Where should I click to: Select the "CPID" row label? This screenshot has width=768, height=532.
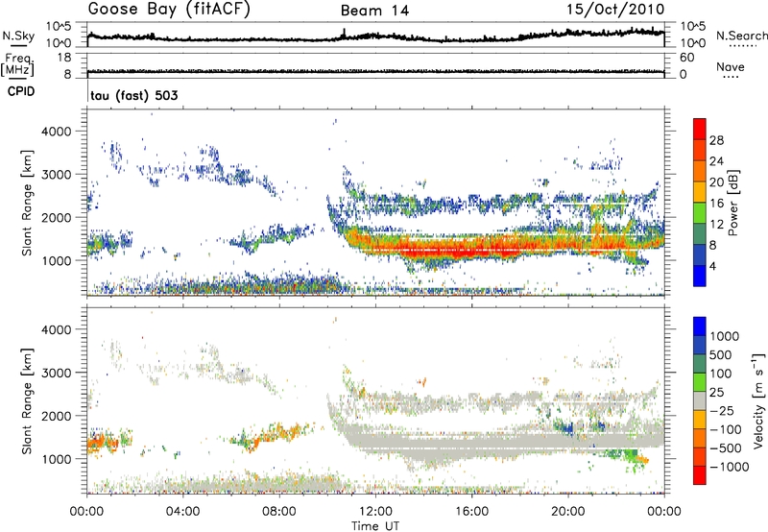pyautogui.click(x=21, y=91)
